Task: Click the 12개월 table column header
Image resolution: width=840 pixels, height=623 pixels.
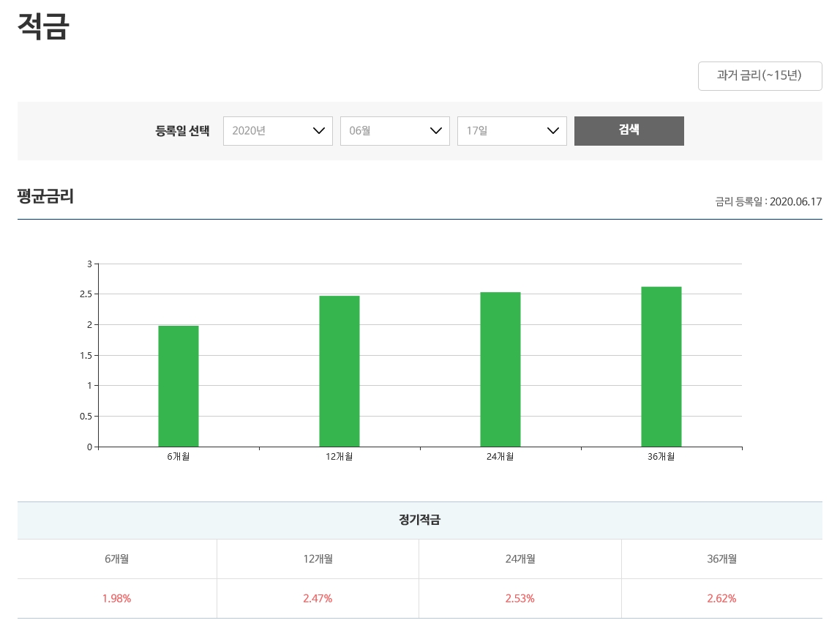Action: (318, 559)
